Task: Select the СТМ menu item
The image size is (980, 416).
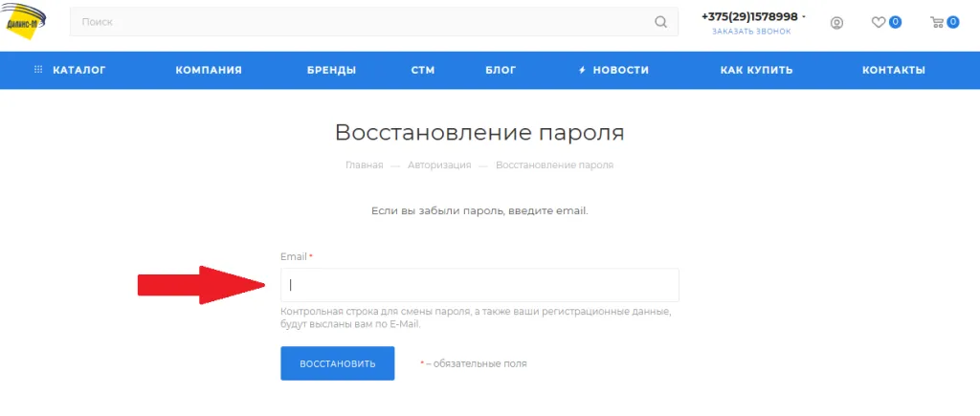Action: (x=423, y=70)
